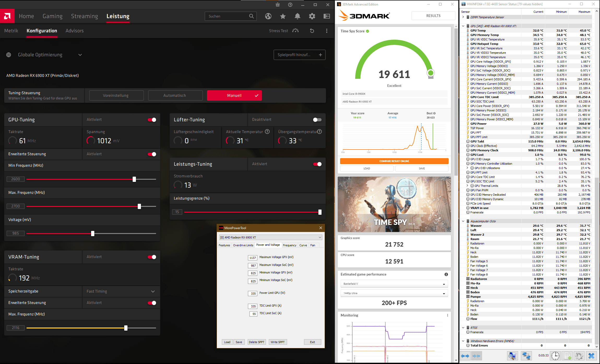Click Write SPPT in MorePowerTool

point(278,342)
